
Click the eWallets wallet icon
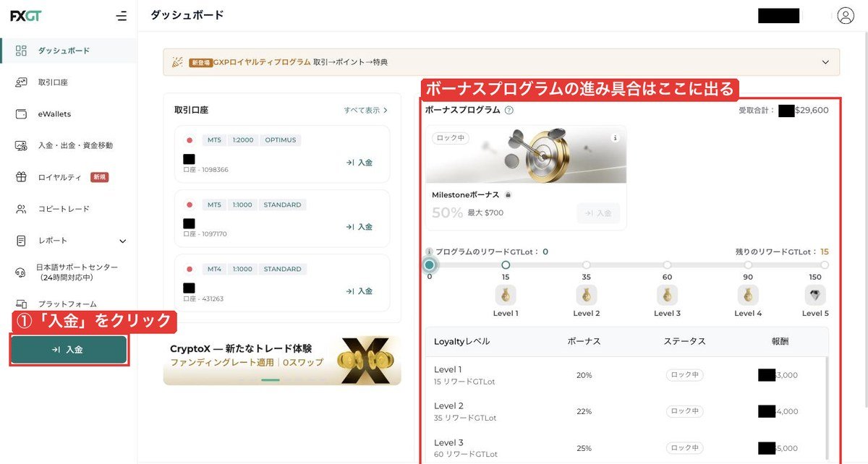[x=21, y=114]
